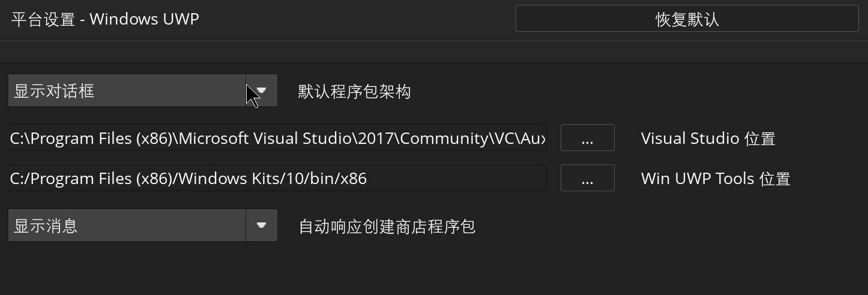Click the empty strip under the header title
This screenshot has width=868, height=295.
pos(434,52)
